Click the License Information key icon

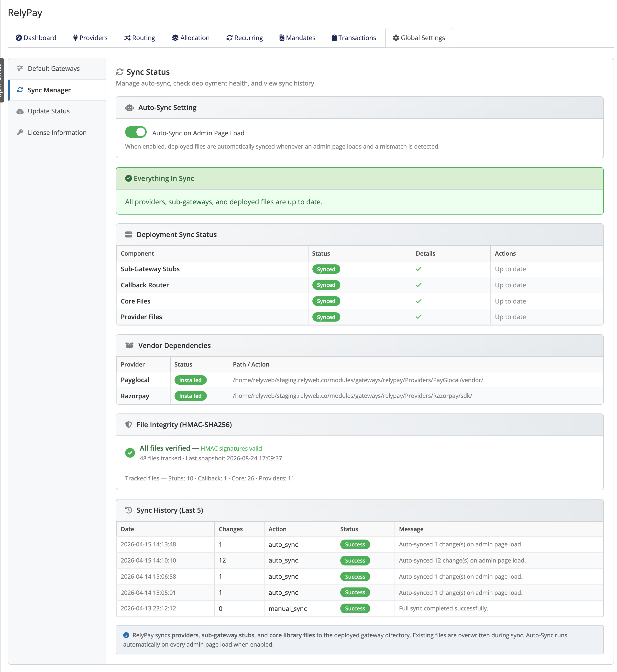point(20,132)
